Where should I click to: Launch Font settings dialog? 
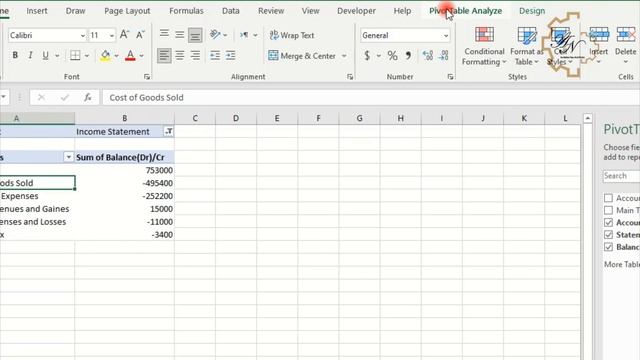pyautogui.click(x=147, y=77)
